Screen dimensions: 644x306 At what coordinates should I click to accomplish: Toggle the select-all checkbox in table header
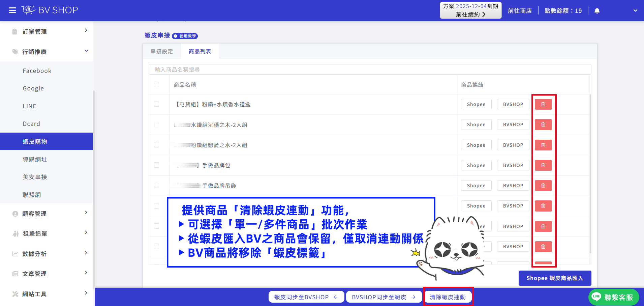pos(156,84)
